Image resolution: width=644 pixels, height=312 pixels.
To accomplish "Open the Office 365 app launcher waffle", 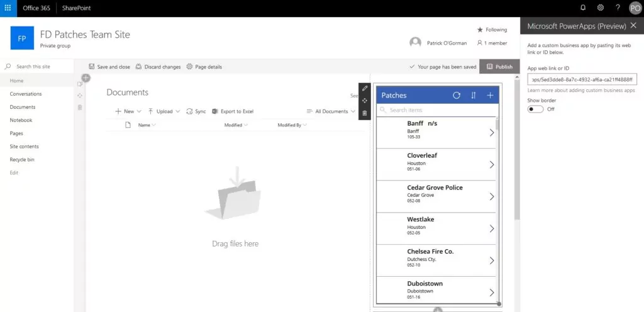I will 8,8.
